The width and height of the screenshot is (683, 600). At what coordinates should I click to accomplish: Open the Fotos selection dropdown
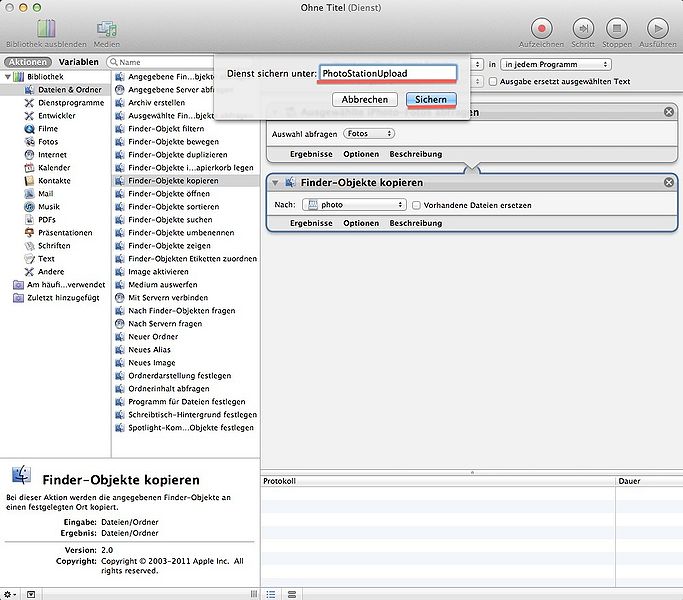point(368,133)
